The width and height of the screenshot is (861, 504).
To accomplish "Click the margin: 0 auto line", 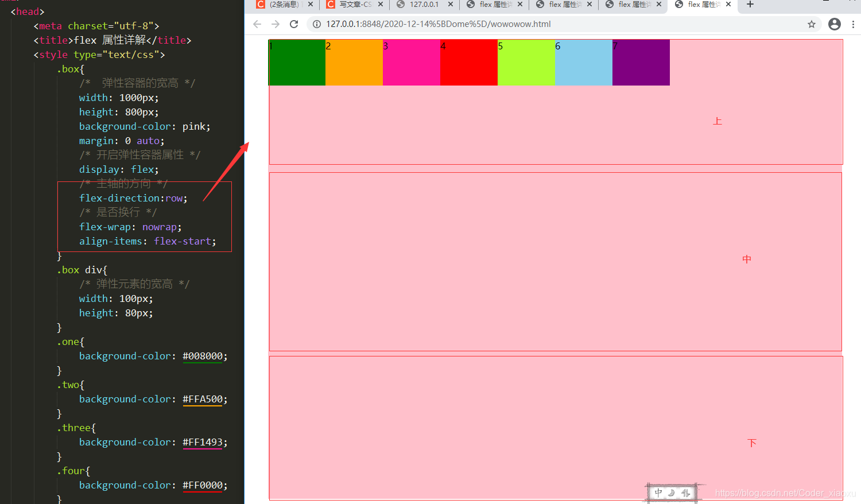I will coord(122,141).
